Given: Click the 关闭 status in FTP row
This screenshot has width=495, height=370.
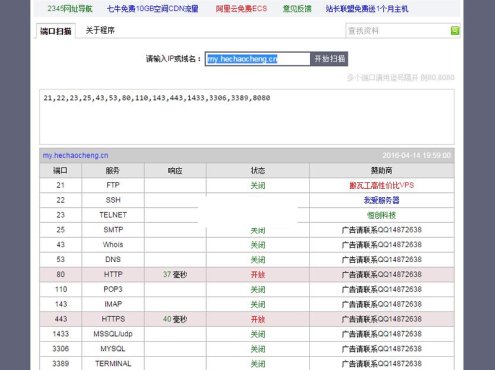Looking at the screenshot, I should 258,186.
